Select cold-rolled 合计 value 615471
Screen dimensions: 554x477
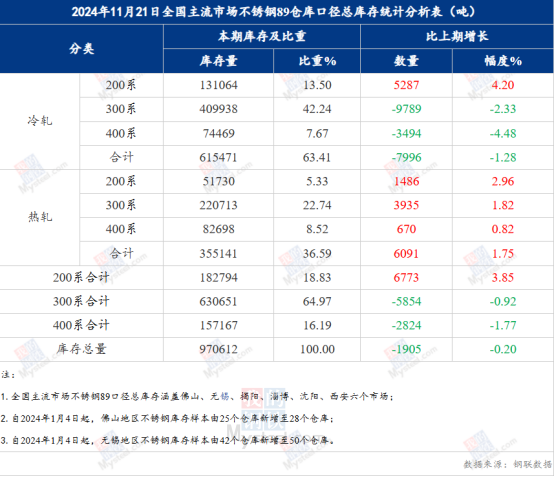(218, 158)
